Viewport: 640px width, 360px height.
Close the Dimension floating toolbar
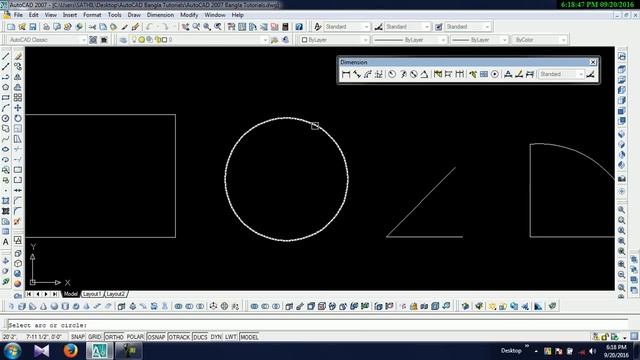(x=593, y=62)
